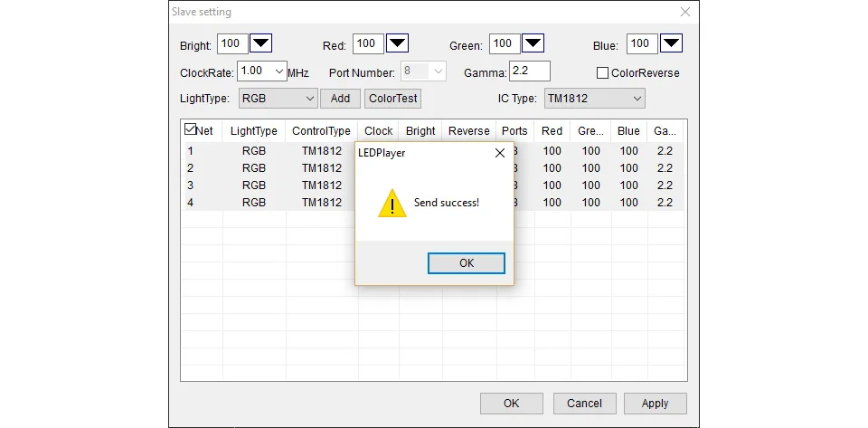Click Red 100 cell in row 3

(552, 185)
